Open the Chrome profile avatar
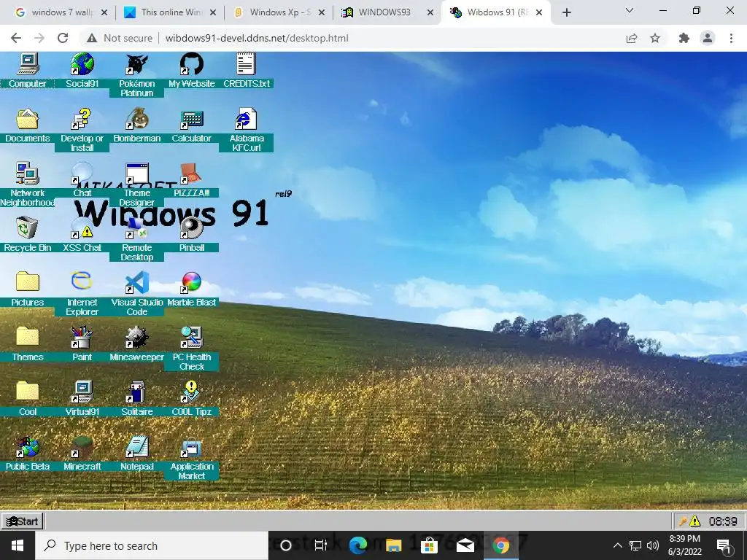 tap(708, 38)
